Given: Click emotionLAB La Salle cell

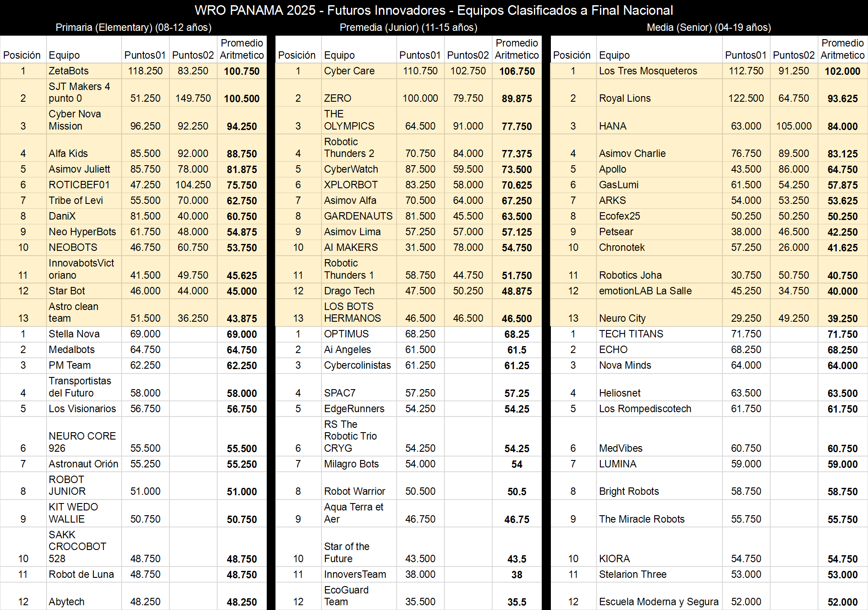Looking at the screenshot, I should coord(645,291).
